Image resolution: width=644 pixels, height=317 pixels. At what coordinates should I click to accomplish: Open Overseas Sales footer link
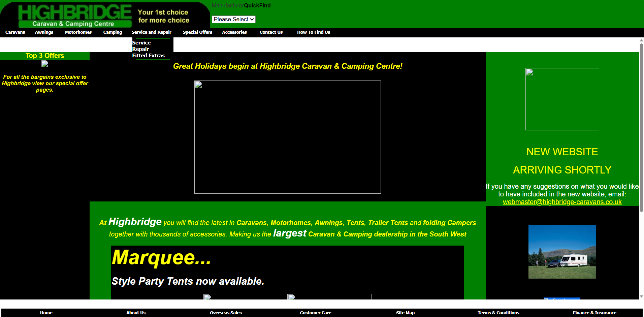click(226, 313)
